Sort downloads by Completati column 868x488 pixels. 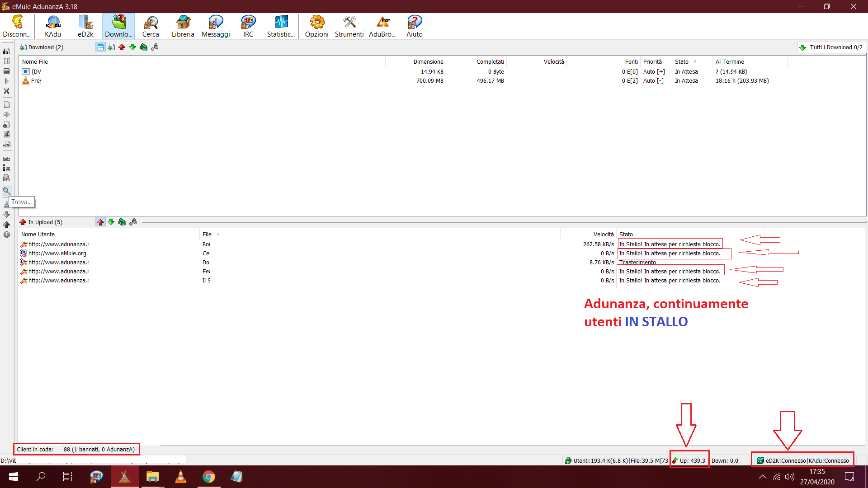[x=476, y=61]
